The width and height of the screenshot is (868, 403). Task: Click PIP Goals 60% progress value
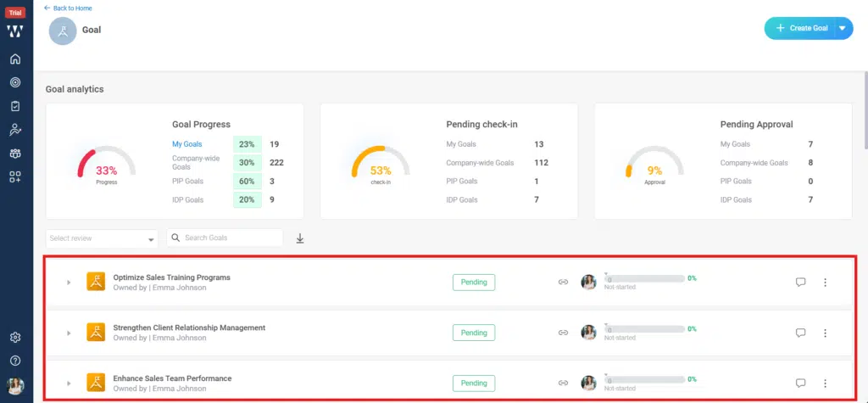point(247,182)
